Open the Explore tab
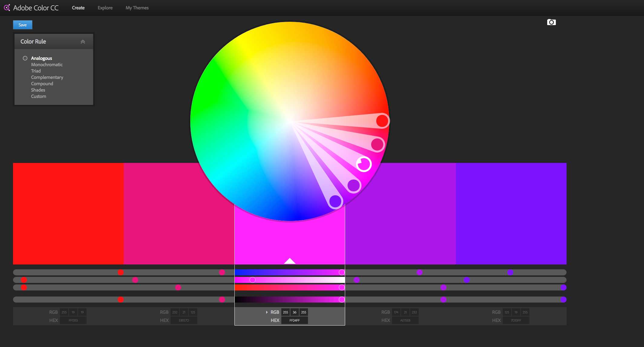The height and width of the screenshot is (347, 644). pos(105,8)
